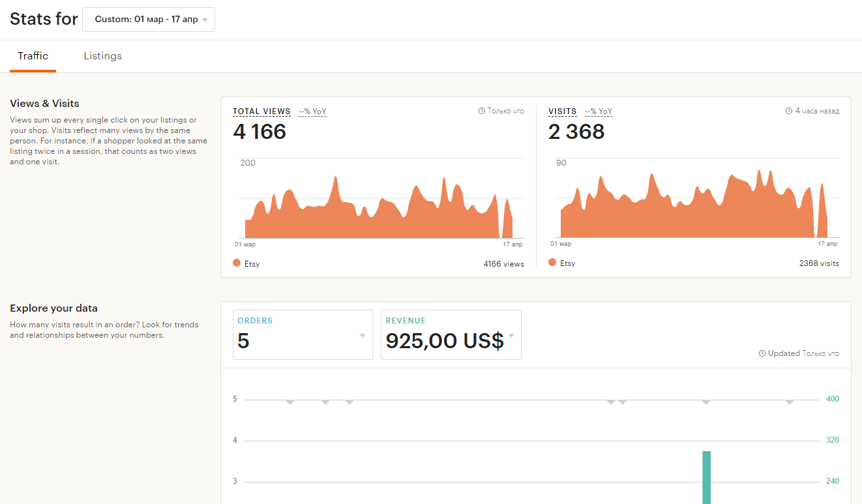Click '17 апр' under the Total Views chart
Viewport: 862px width, 504px height.
[513, 245]
